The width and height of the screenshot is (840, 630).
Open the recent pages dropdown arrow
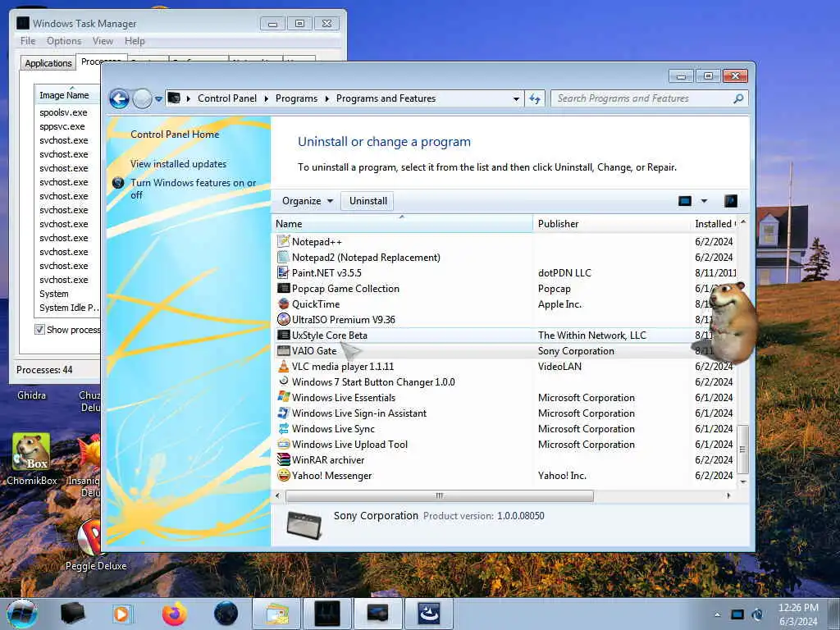point(158,99)
